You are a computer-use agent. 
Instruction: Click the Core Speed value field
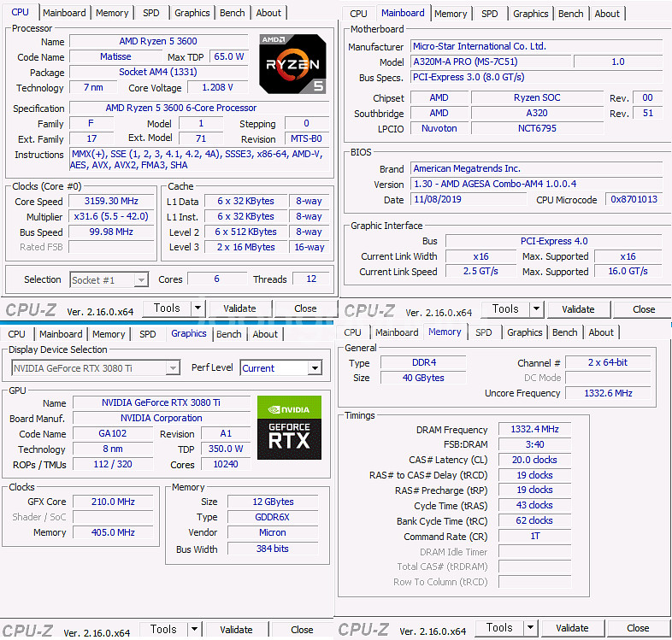pyautogui.click(x=113, y=202)
